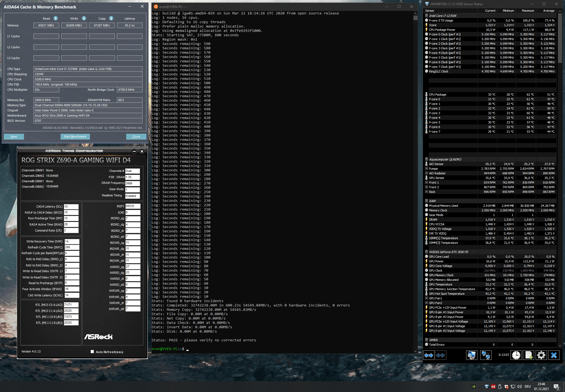The image size is (565, 392).
Task: Click AIDA64 red 64 tray icon
Action: [x=493, y=387]
